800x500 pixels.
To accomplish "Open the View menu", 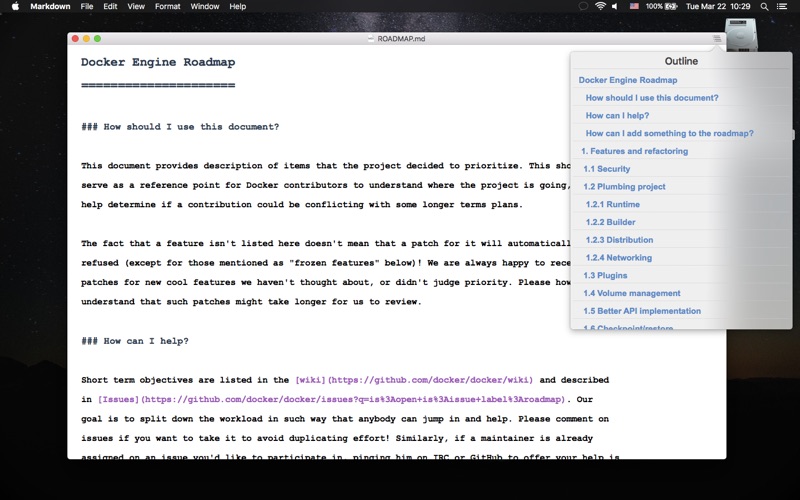I will click(136, 6).
